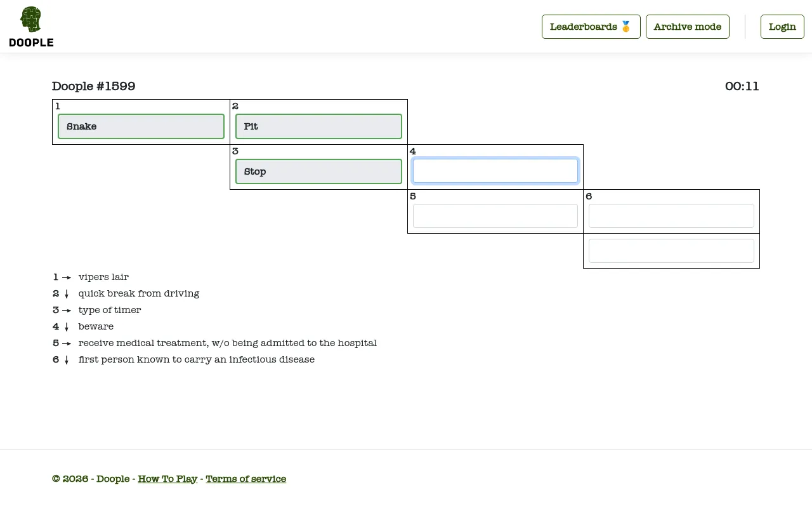Focus the empty answer field for clue 4
The width and height of the screenshot is (812, 508).
495,171
